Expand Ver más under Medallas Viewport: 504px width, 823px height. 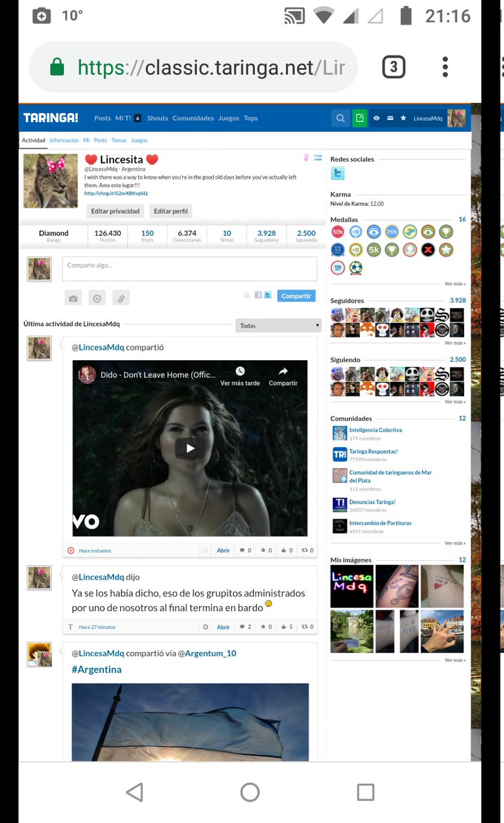455,283
